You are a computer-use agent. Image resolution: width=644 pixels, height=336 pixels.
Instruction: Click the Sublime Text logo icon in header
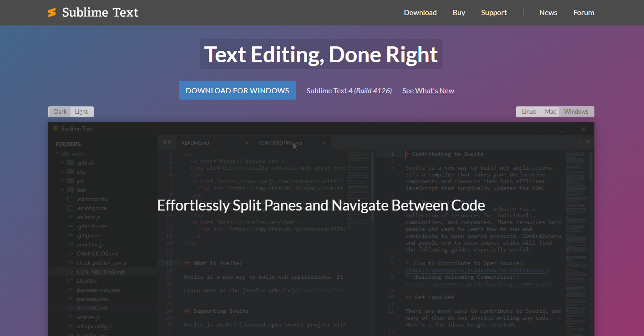tap(52, 13)
